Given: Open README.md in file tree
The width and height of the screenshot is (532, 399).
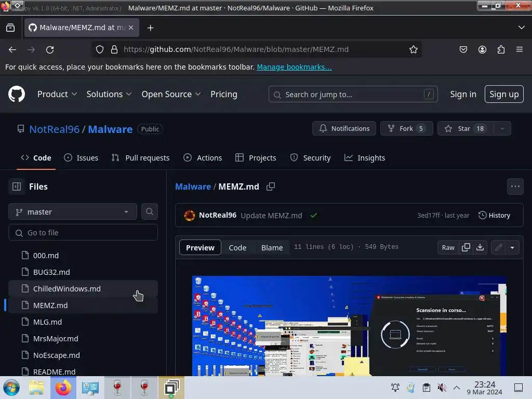Looking at the screenshot, I should pos(83,371).
